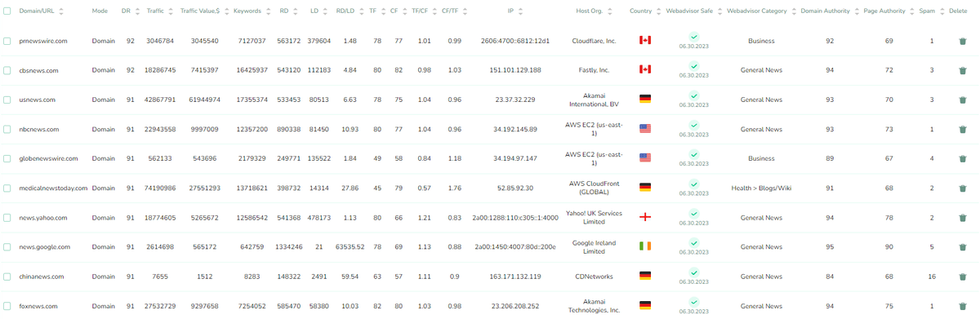
Task: Tick the globenewswire.com row checkbox
Action: click(x=7, y=159)
